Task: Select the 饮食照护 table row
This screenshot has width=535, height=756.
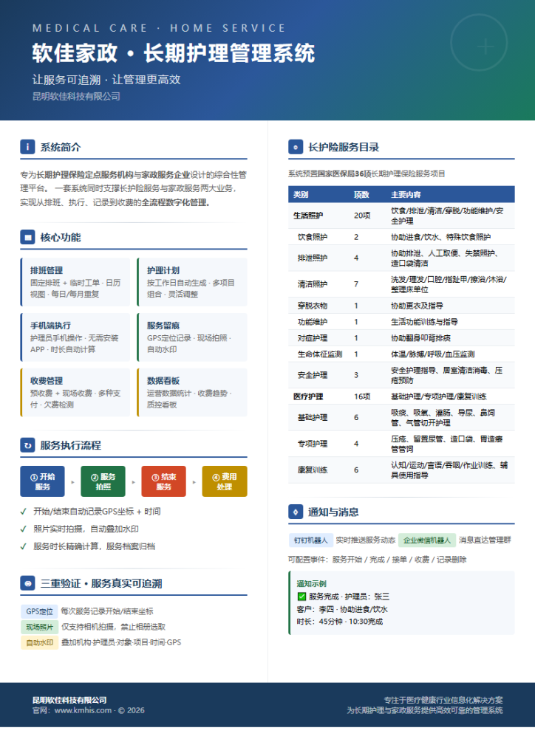Action: 401,237
